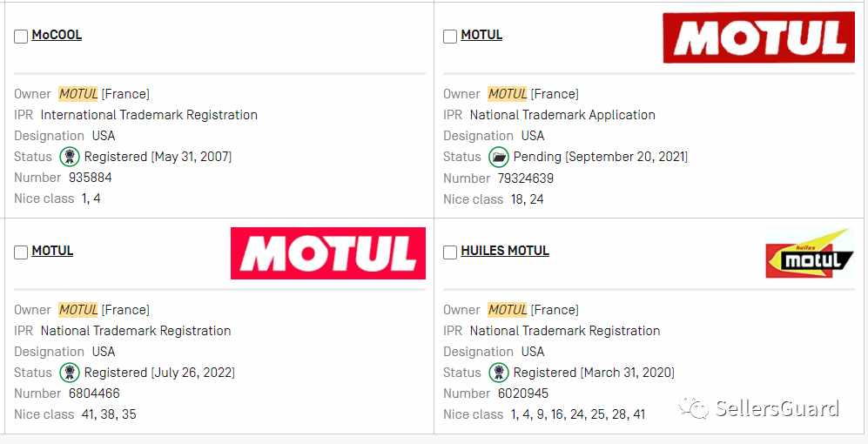This screenshot has height=444, width=868.
Task: Open MOTUL link with pending status
Action: [481, 35]
